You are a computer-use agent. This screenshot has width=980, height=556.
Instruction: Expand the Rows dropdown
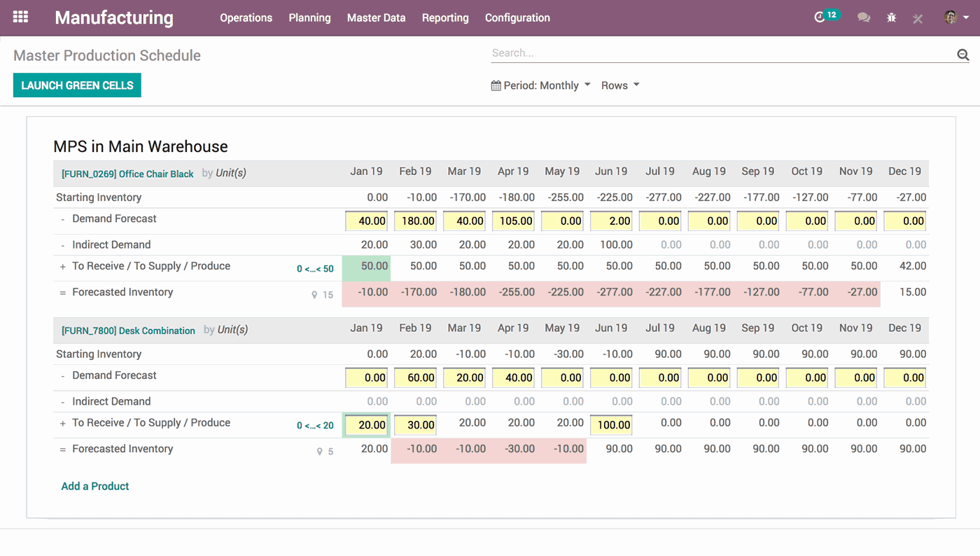[x=619, y=85]
